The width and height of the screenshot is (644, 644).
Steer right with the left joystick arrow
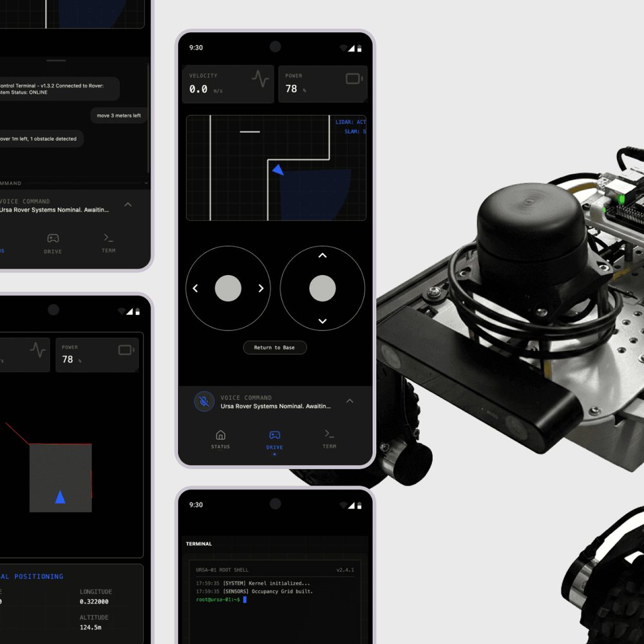(261, 289)
